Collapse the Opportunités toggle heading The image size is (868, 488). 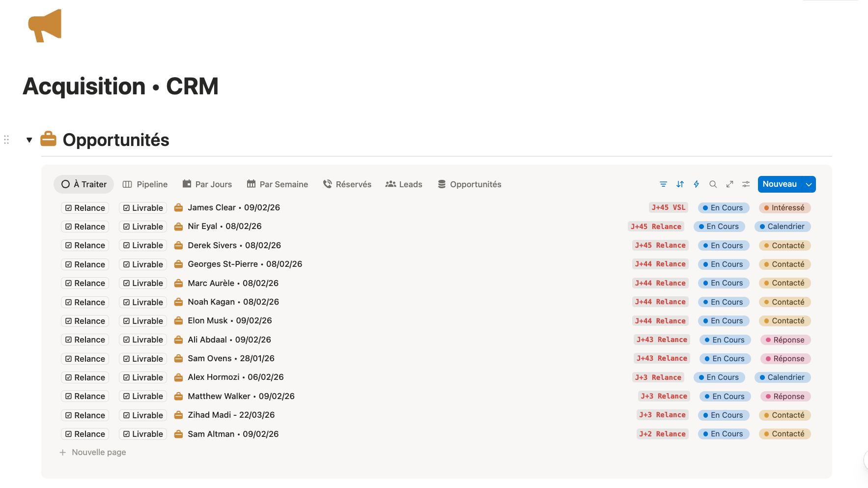tap(29, 140)
